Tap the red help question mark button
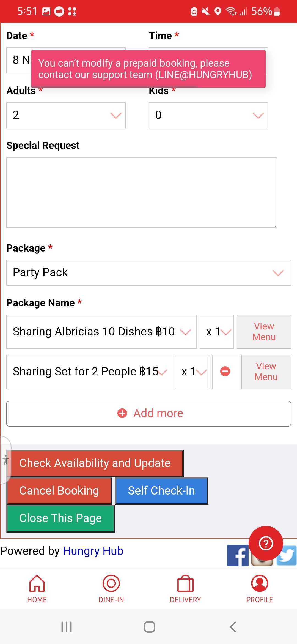The image size is (297, 644). tap(266, 543)
